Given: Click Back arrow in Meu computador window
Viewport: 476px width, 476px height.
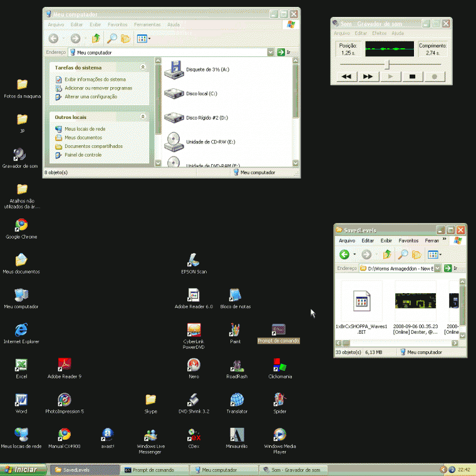Looking at the screenshot, I should tap(53, 39).
